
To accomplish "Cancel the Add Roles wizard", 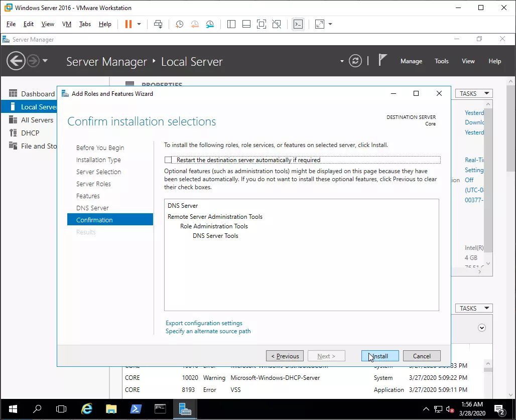I will click(x=422, y=356).
